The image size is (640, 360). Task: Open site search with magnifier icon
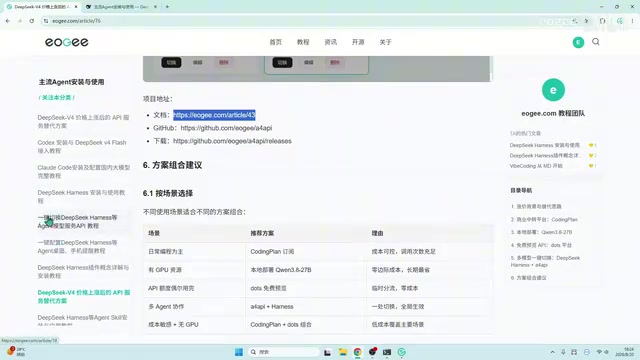click(596, 42)
